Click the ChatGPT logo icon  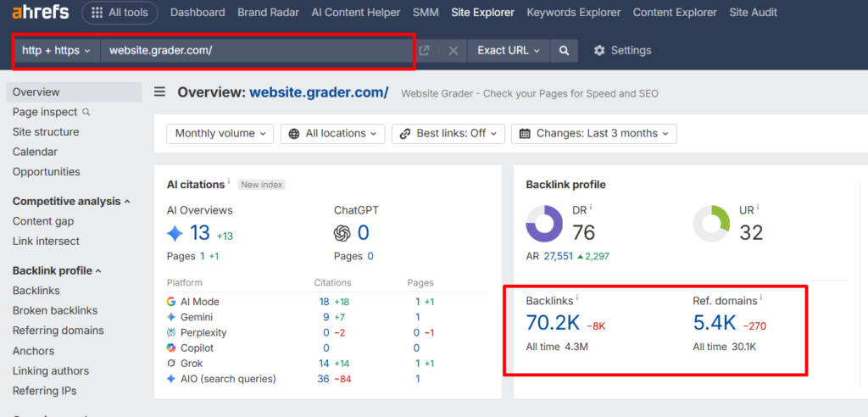pos(342,234)
